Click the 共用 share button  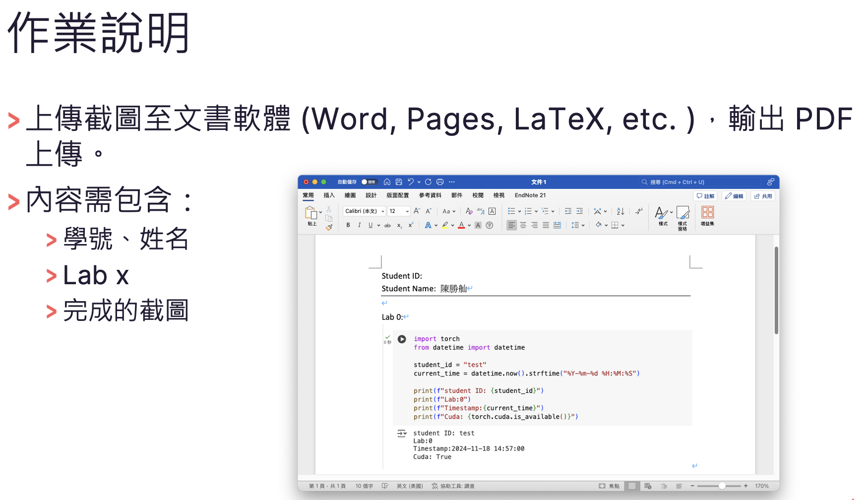tap(763, 196)
